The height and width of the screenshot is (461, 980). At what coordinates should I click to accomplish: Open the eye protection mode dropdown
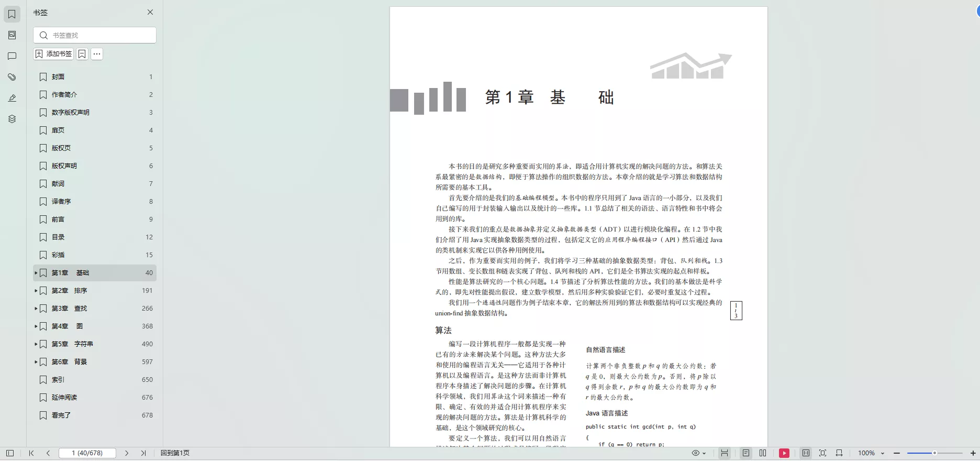[699, 453]
